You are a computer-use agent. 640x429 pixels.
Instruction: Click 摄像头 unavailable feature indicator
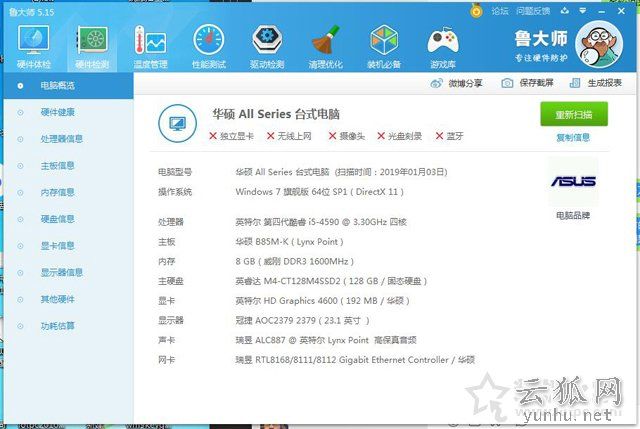coord(347,136)
